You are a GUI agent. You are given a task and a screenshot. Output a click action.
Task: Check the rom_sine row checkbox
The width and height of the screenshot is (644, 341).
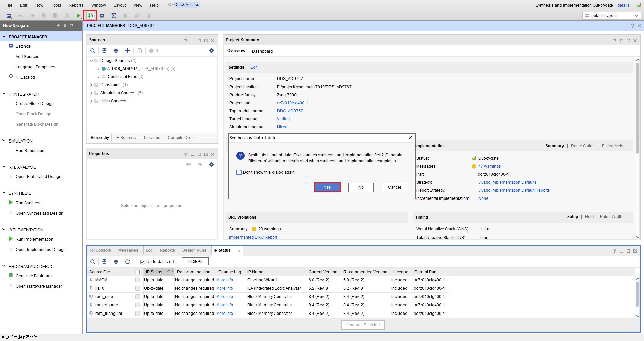[138, 297]
